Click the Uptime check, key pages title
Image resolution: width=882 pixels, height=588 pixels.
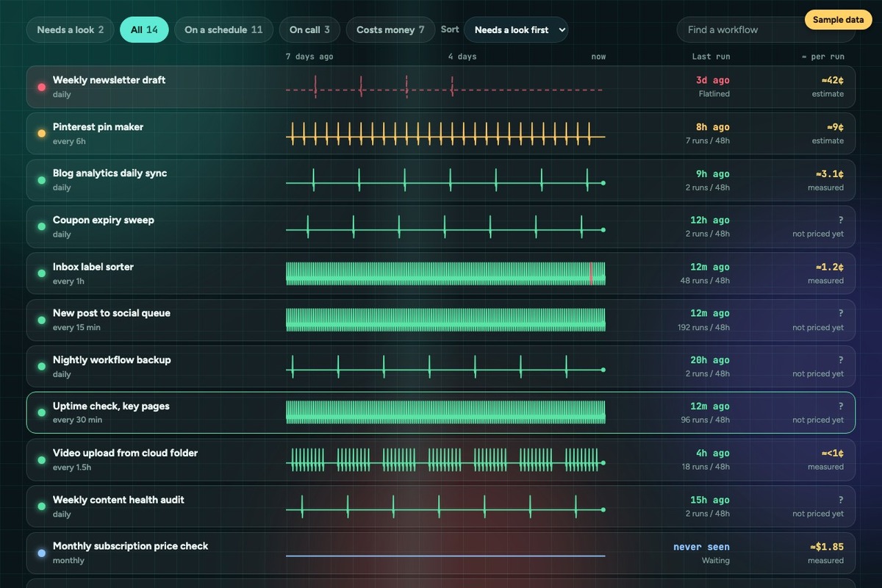[111, 406]
